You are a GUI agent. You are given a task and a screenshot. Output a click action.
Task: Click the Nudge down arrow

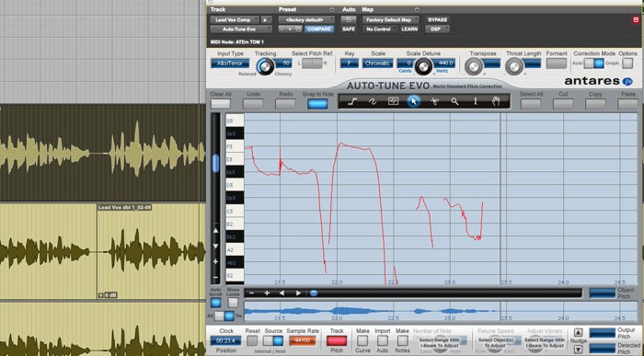(579, 350)
